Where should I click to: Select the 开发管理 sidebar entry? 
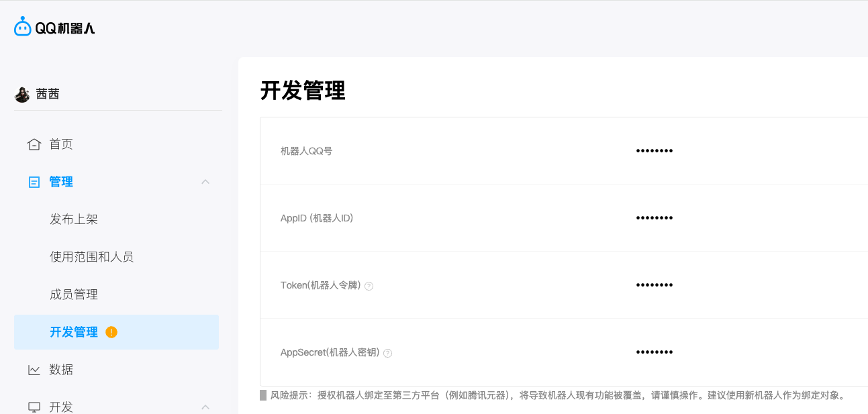[x=75, y=331]
